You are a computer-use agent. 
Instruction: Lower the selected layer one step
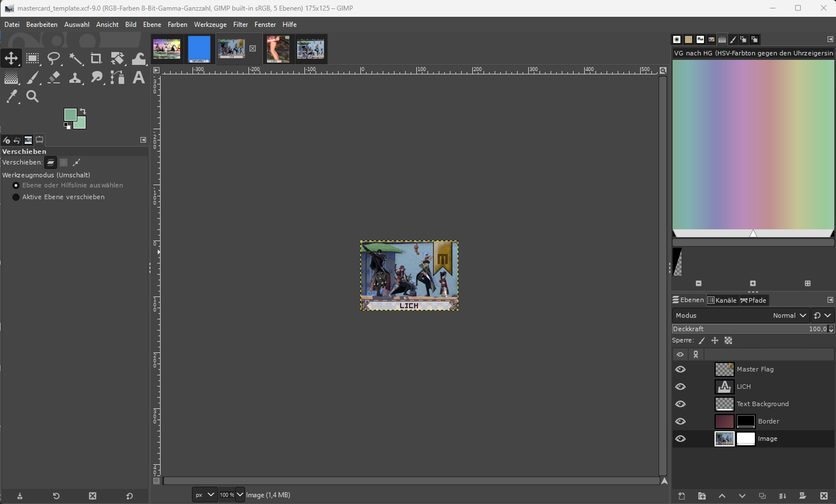point(742,496)
